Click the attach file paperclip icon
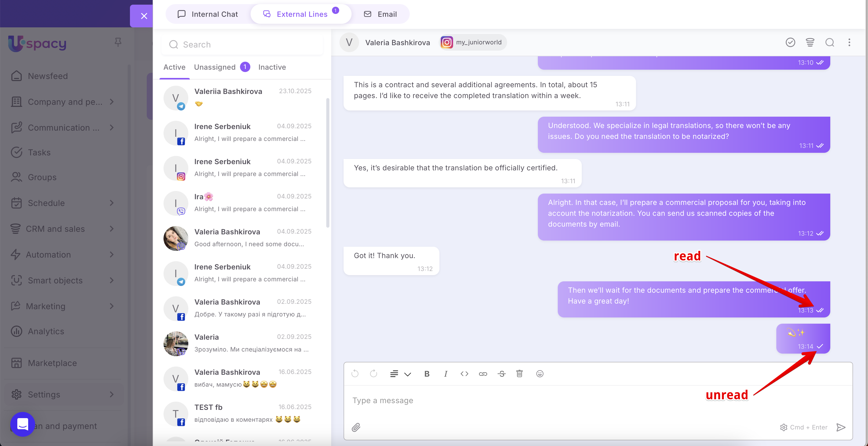This screenshot has height=446, width=868. click(356, 427)
